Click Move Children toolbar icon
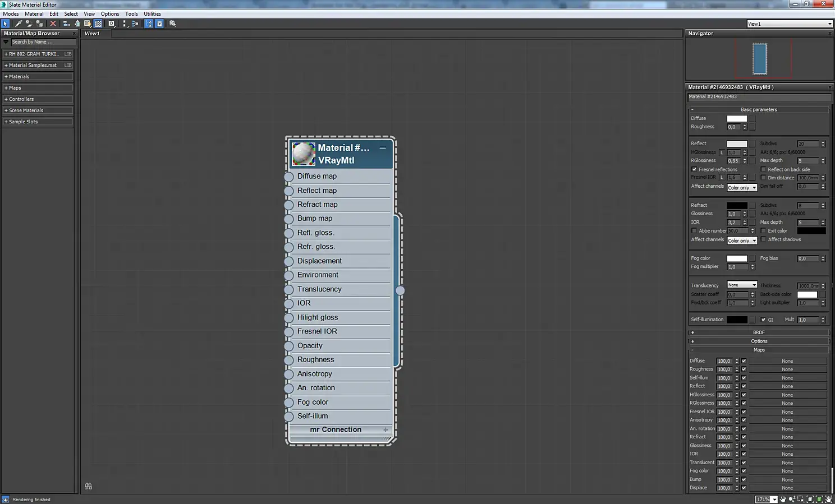 [x=66, y=24]
